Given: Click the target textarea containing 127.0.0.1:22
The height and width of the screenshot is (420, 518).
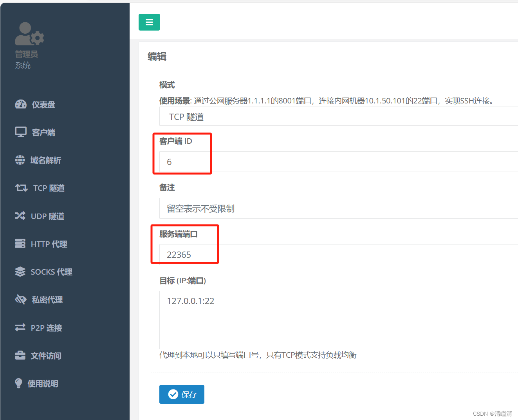Looking at the screenshot, I should (x=339, y=320).
